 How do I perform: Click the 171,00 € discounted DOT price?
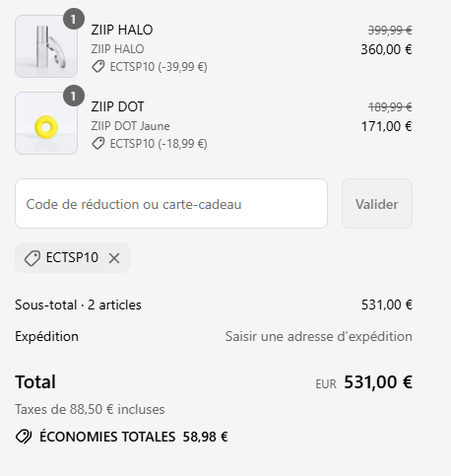pyautogui.click(x=386, y=126)
